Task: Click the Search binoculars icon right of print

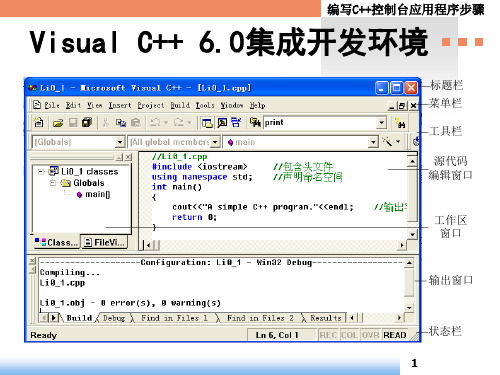Action: click(x=400, y=123)
